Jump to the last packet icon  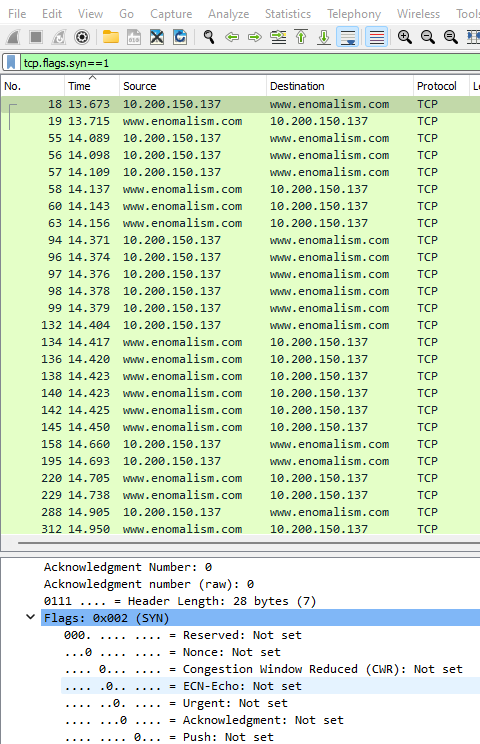[x=324, y=37]
